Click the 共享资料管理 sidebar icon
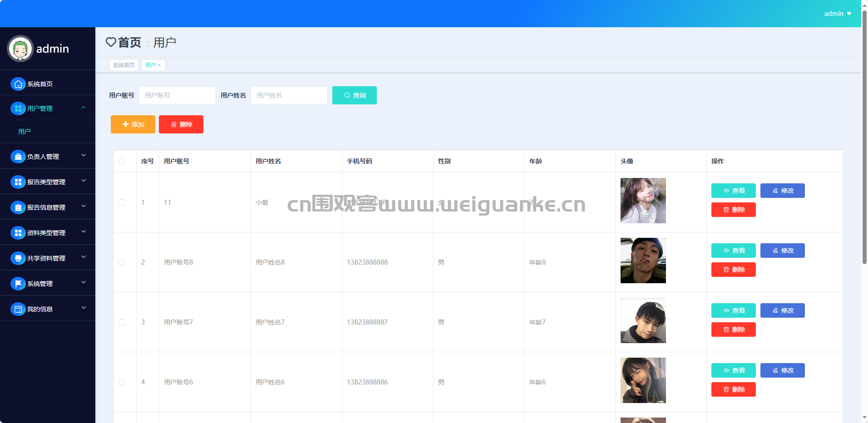The height and width of the screenshot is (423, 868). tap(18, 258)
